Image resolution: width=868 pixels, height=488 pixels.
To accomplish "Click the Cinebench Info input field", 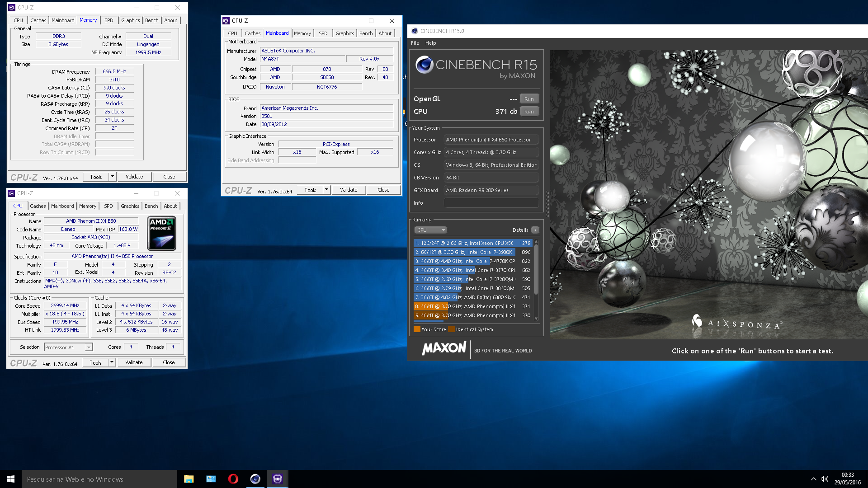I will (491, 203).
